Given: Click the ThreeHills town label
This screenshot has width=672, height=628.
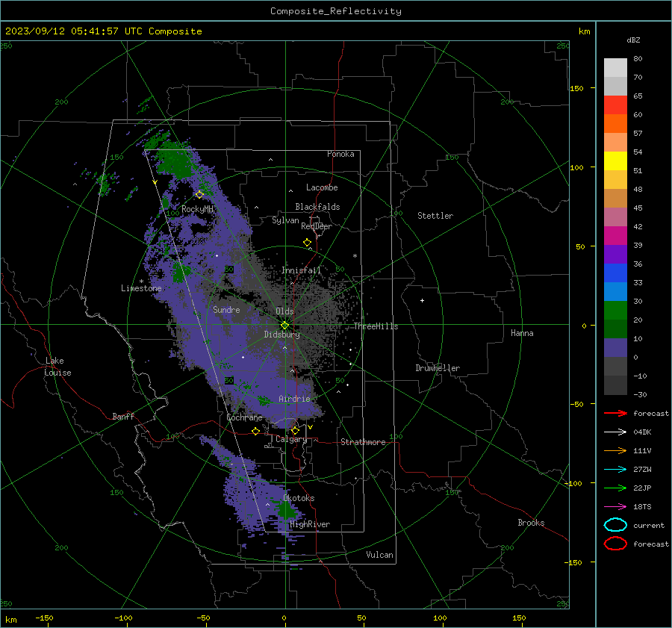Looking at the screenshot, I should (376, 326).
